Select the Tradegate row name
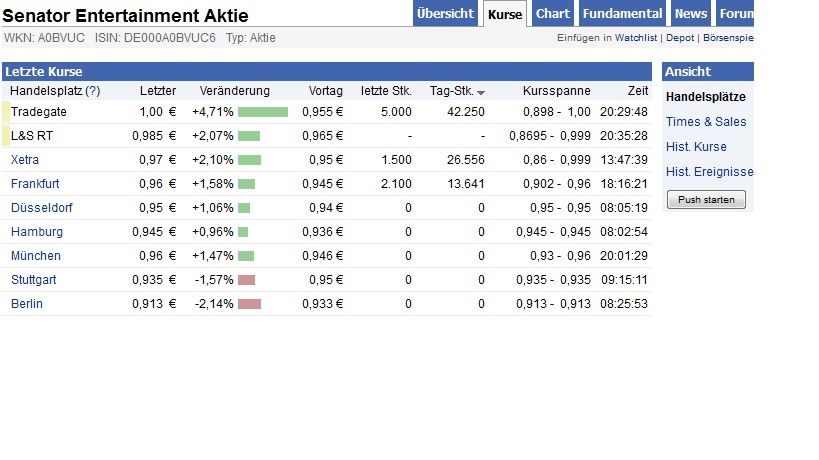 point(39,112)
